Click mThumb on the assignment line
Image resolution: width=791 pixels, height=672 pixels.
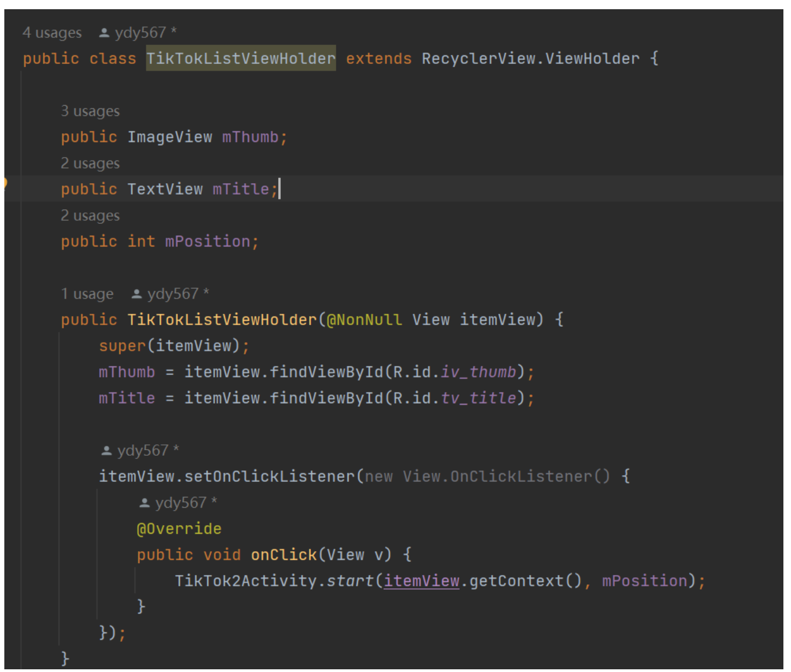pyautogui.click(x=127, y=372)
